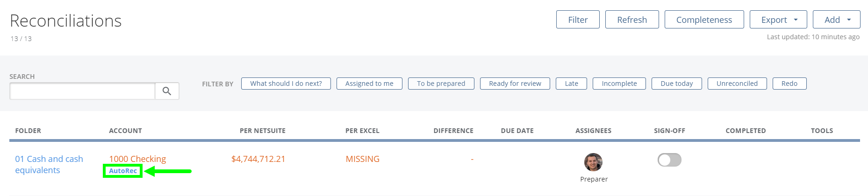Show Unreconciled accounts
This screenshot has height=196, width=868.
(737, 84)
